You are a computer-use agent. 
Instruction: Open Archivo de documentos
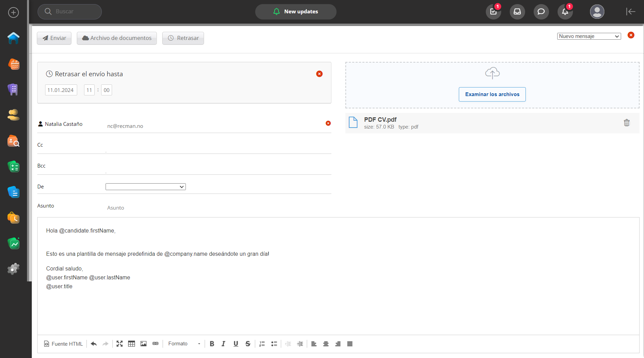point(117,38)
